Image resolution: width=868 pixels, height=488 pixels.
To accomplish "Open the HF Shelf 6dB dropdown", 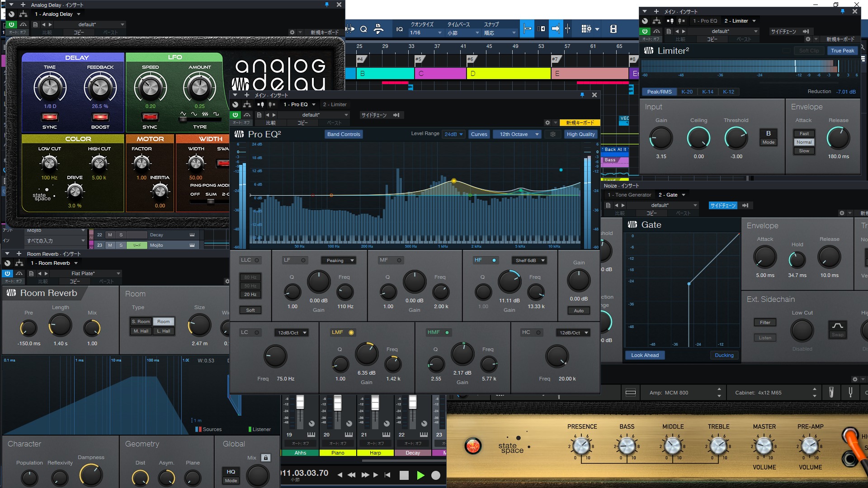I will tap(529, 260).
